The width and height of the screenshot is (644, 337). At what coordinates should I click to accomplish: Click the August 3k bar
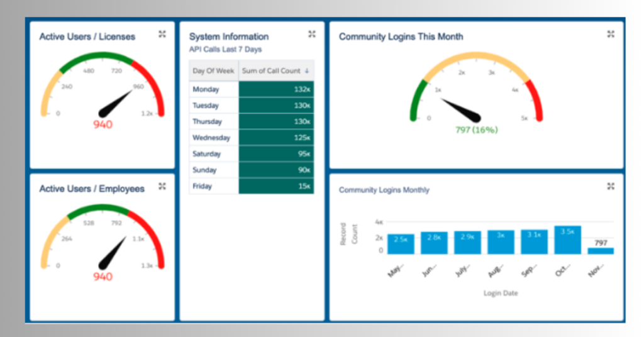(x=501, y=242)
